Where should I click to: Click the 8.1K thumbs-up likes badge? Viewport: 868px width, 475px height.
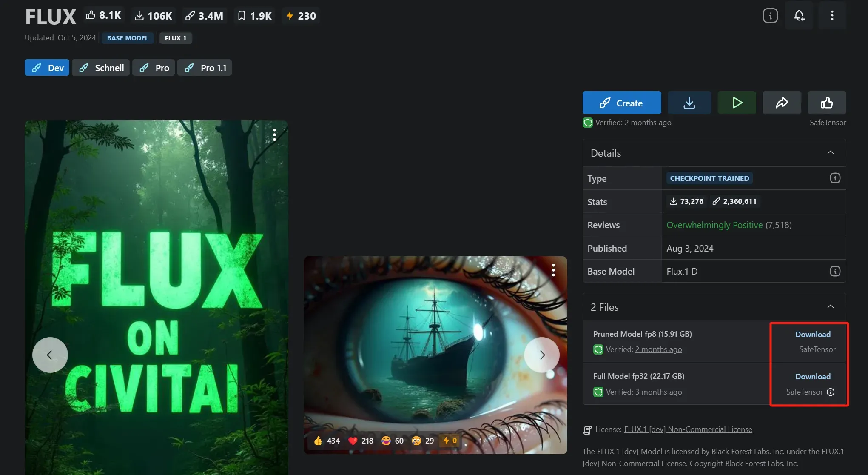click(103, 16)
